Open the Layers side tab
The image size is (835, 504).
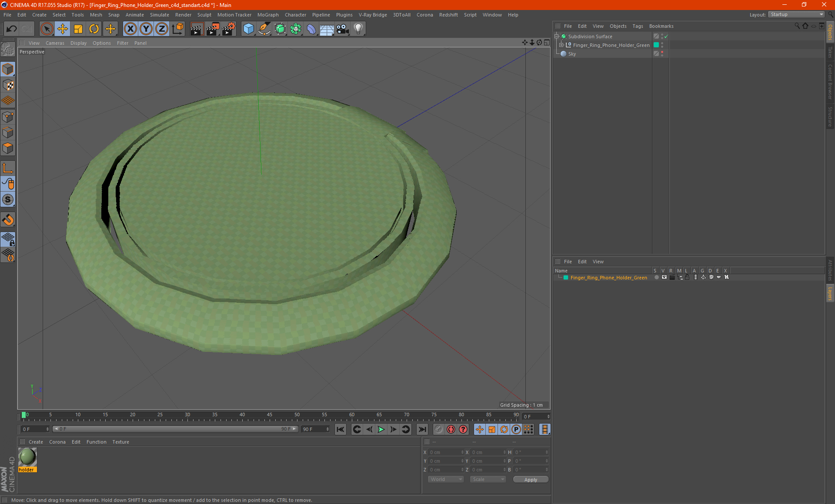click(x=830, y=293)
